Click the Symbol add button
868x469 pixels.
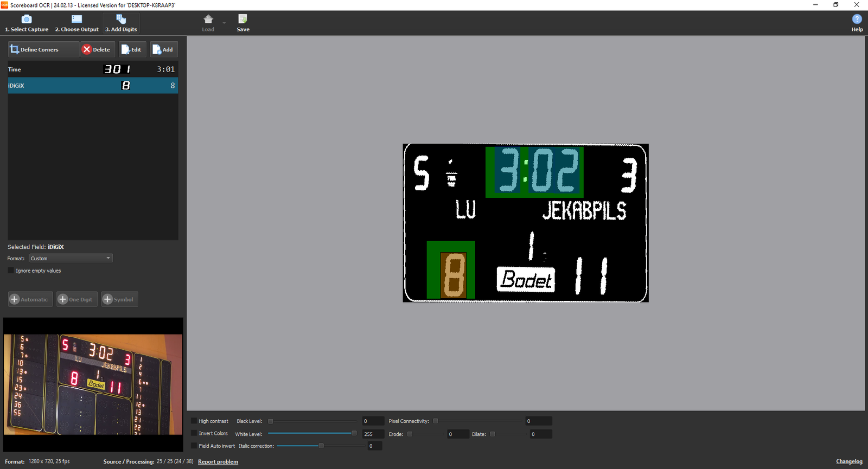coord(119,299)
